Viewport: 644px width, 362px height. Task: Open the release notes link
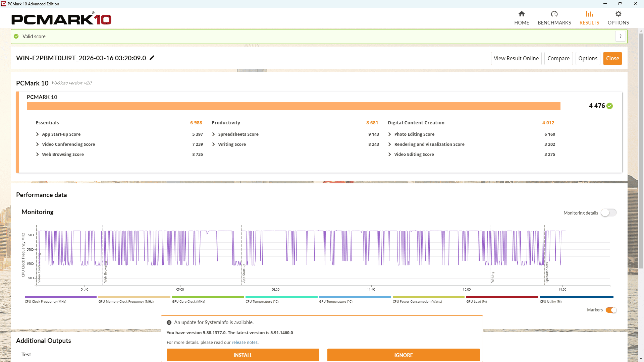[245, 342]
